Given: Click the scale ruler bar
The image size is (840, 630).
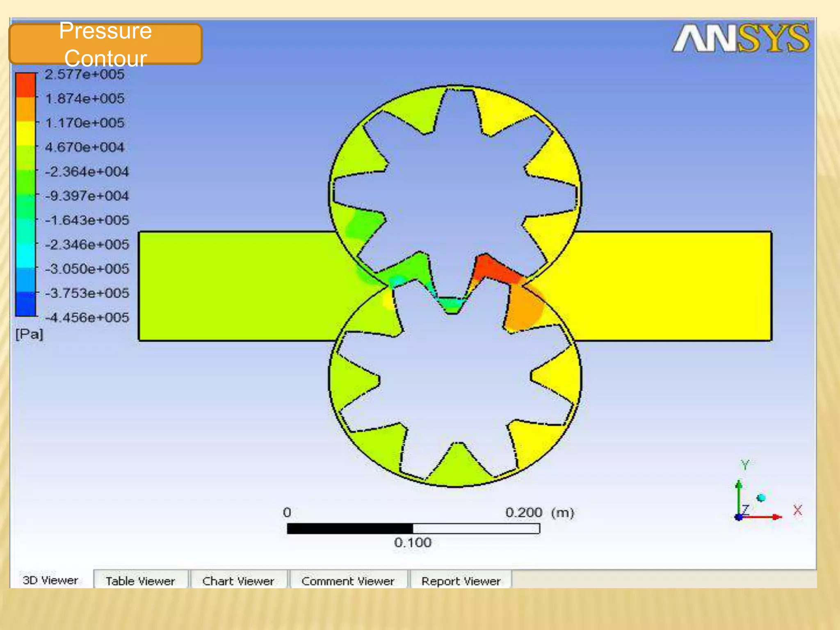Looking at the screenshot, I should [x=413, y=528].
